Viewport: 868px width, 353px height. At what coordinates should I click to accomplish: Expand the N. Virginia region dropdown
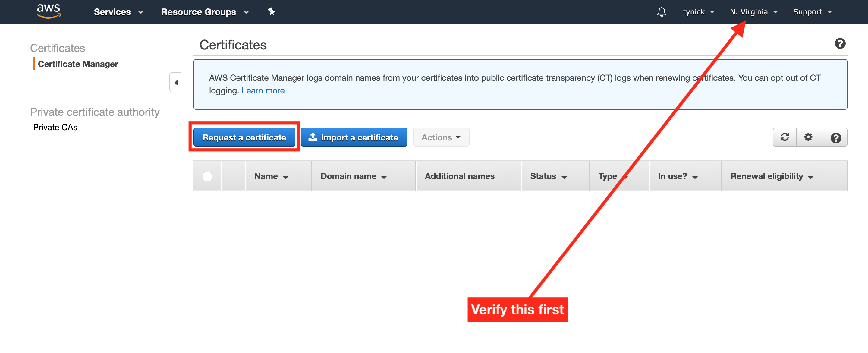pyautogui.click(x=754, y=12)
